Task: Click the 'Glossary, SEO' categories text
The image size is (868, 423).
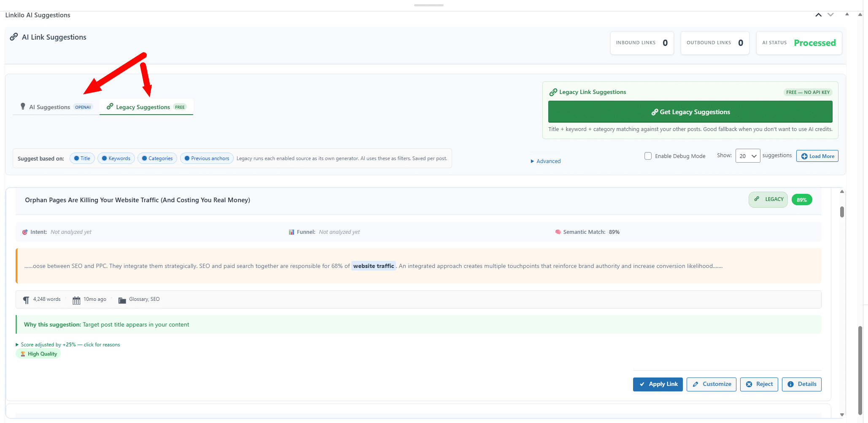Action: (x=144, y=299)
